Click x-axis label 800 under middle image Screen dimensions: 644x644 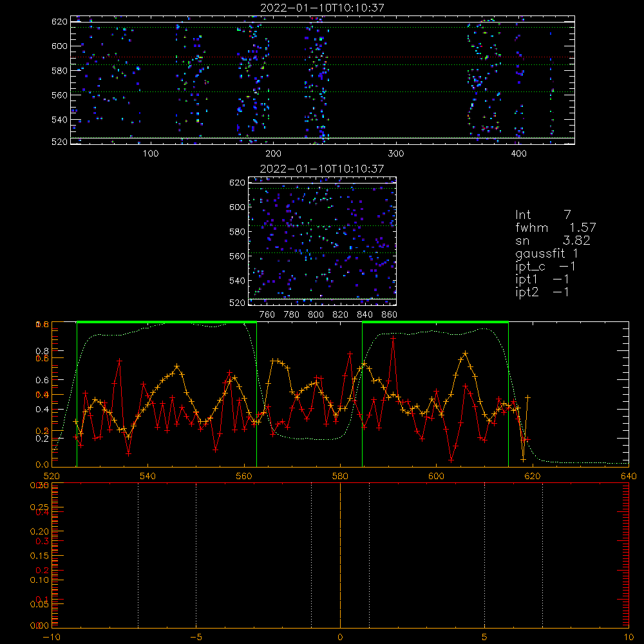coord(316,315)
